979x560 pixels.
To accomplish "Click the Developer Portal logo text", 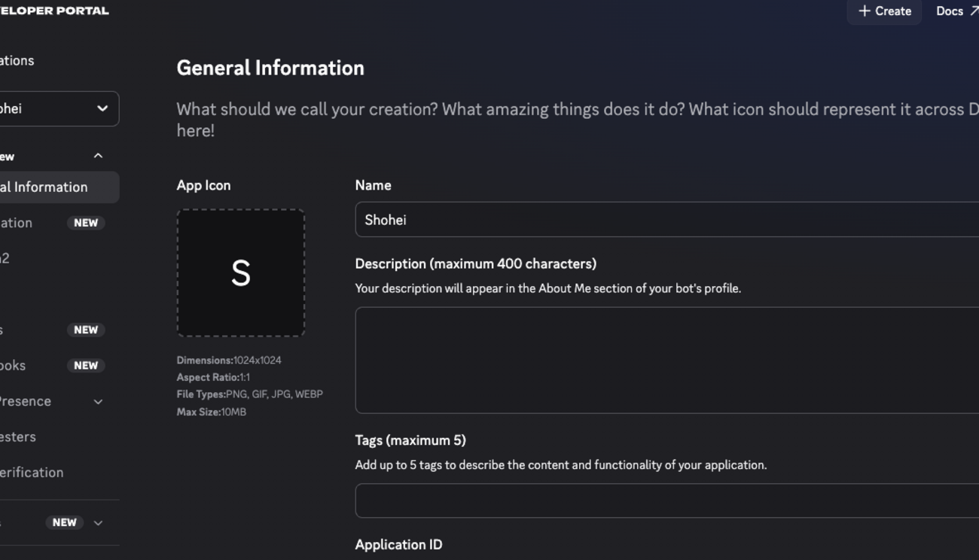I will (54, 11).
